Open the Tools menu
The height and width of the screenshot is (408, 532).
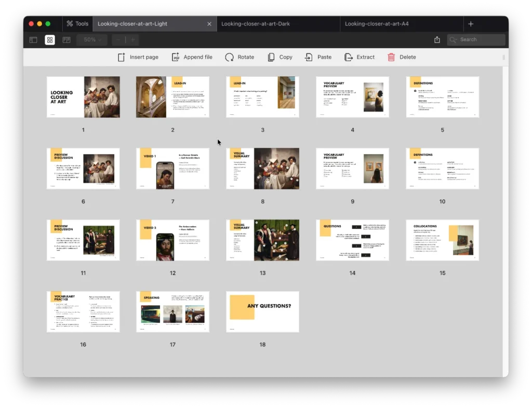pos(77,24)
